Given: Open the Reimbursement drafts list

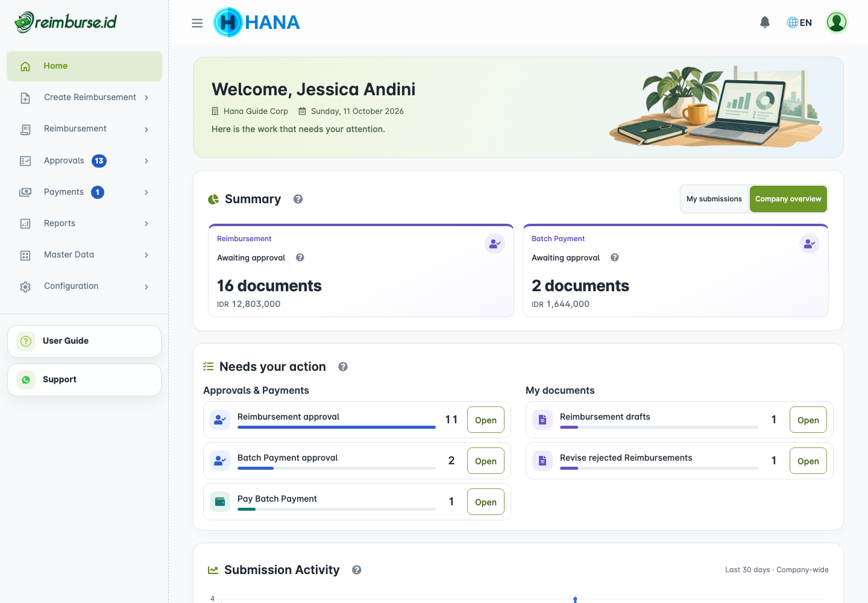Looking at the screenshot, I should [808, 420].
